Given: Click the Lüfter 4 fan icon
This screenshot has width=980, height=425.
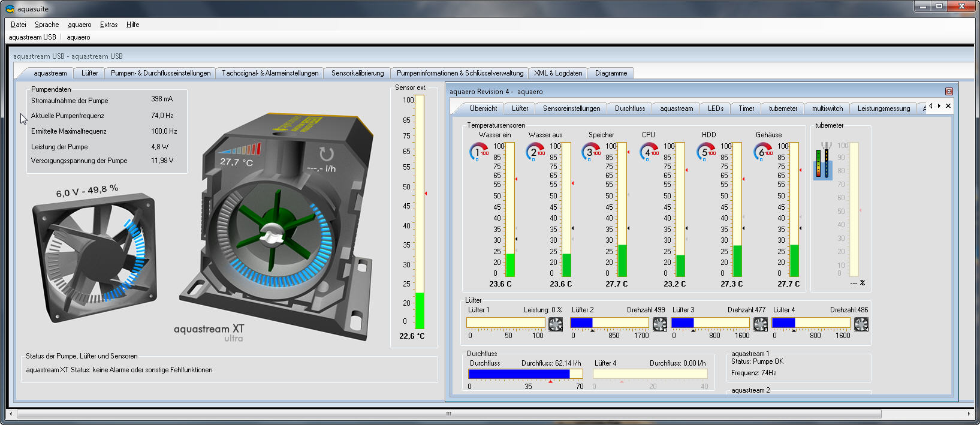Looking at the screenshot, I should point(861,324).
